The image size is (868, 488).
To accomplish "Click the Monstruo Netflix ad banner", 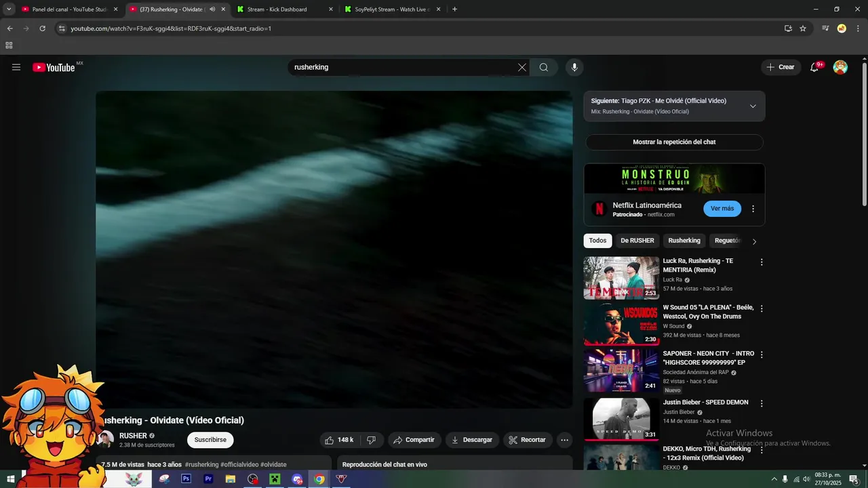I will tap(674, 179).
